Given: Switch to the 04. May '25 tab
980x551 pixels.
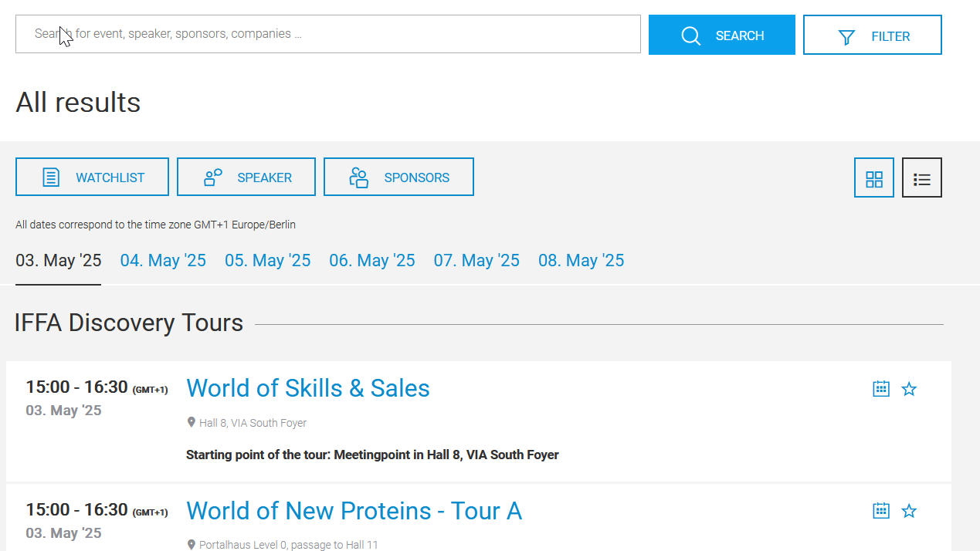Looking at the screenshot, I should pos(163,261).
